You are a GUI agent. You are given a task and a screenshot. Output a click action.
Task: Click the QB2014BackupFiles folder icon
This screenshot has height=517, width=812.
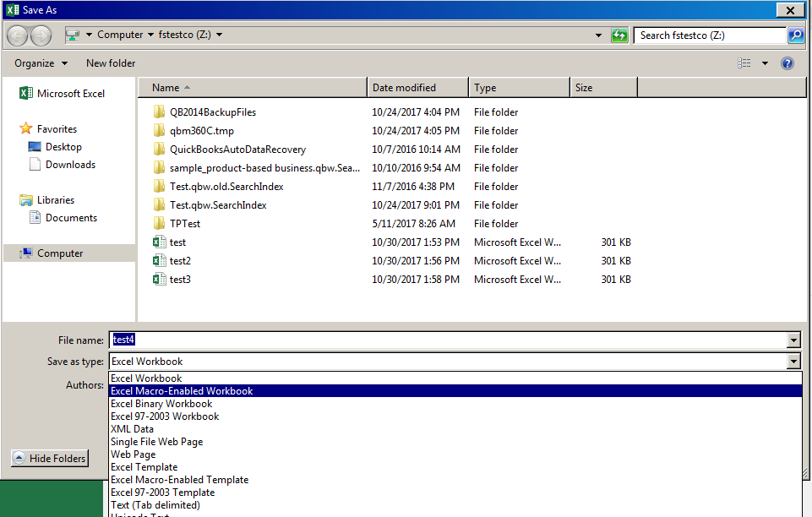pos(160,112)
